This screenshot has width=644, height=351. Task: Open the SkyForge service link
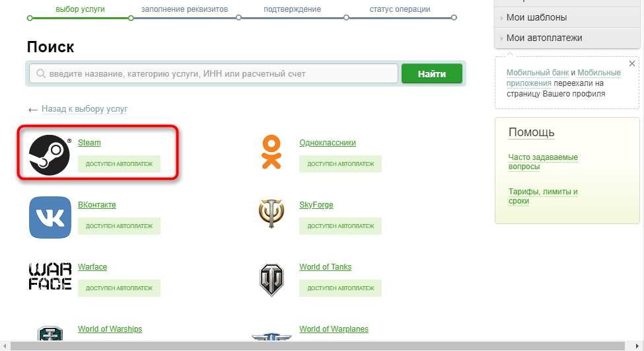click(x=316, y=205)
